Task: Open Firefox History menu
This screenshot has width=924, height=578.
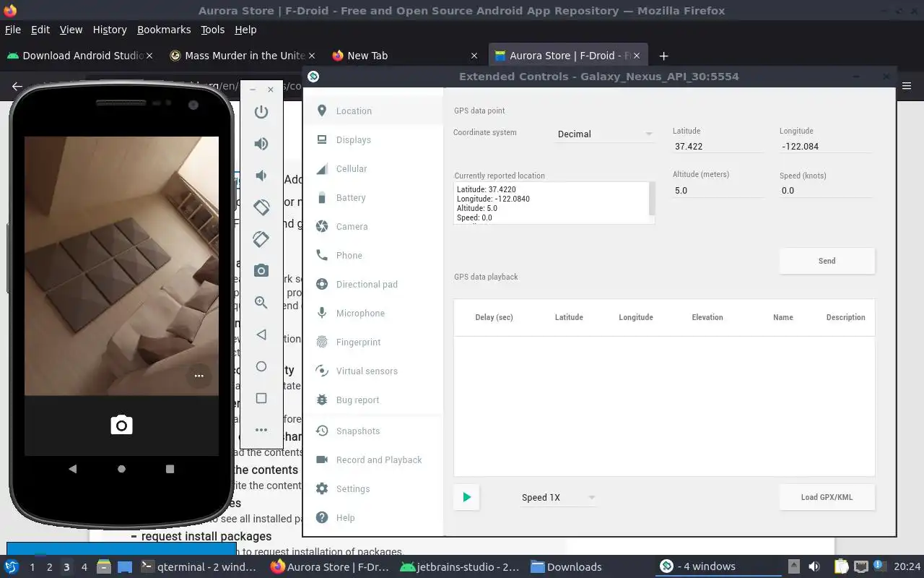Action: pyautogui.click(x=110, y=30)
